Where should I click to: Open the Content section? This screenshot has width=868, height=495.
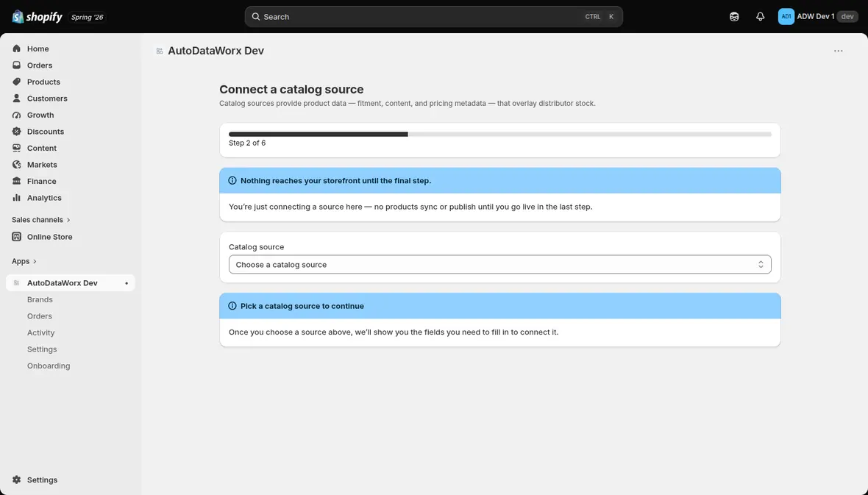click(x=71, y=149)
